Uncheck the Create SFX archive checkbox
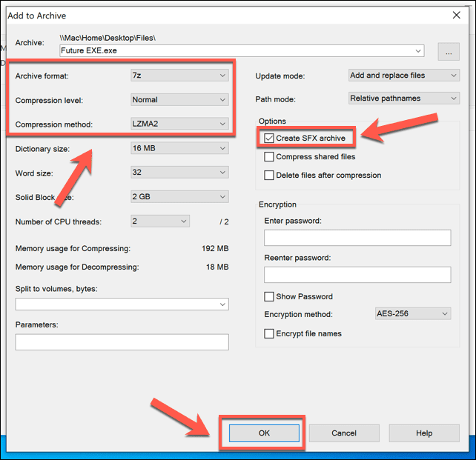The width and height of the screenshot is (476, 460). (268, 139)
